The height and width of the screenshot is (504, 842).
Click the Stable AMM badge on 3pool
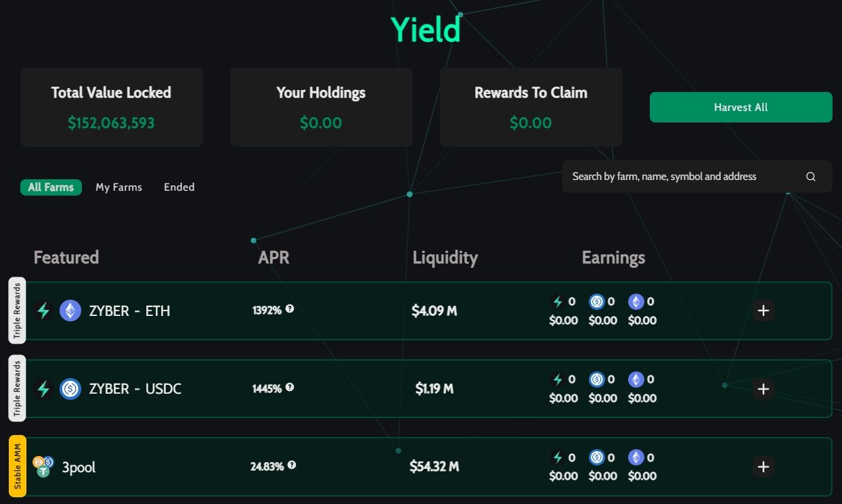point(18,466)
